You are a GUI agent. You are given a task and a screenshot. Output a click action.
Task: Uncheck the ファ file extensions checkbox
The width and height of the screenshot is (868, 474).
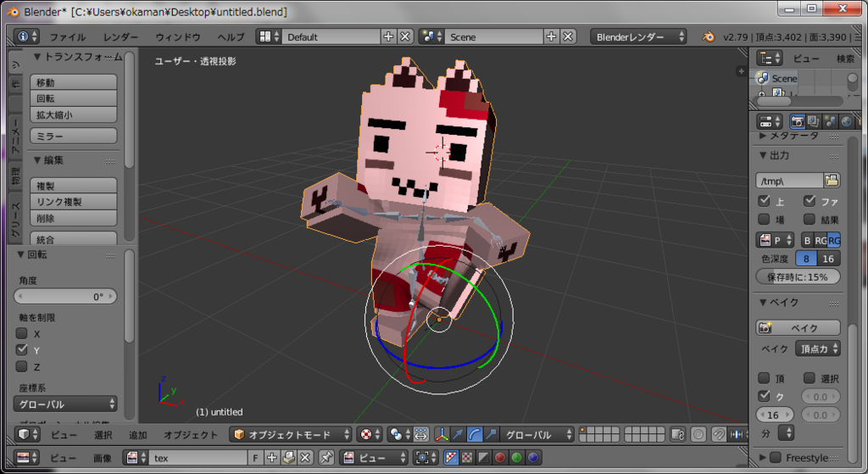pos(810,200)
